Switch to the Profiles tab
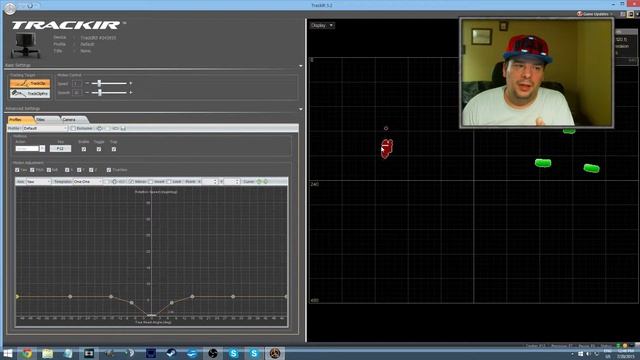This screenshot has width=640, height=360. coord(20,120)
